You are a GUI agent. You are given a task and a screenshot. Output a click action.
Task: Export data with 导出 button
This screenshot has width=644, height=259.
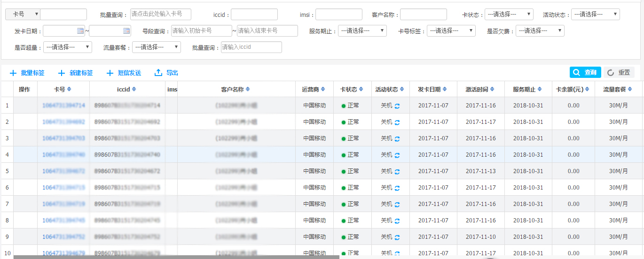[x=166, y=73]
